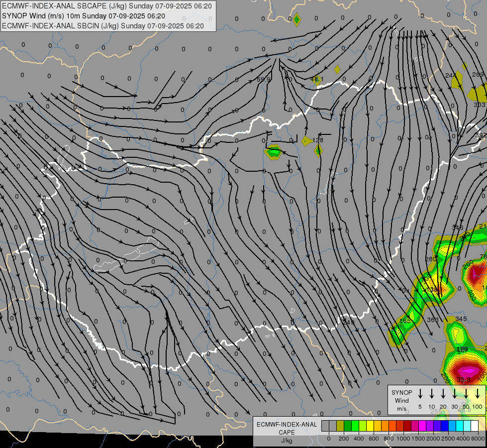Screen dimensions: 487x448
Task: Click the magenta CAPE maximum core near 33.3
Action: (x=470, y=370)
